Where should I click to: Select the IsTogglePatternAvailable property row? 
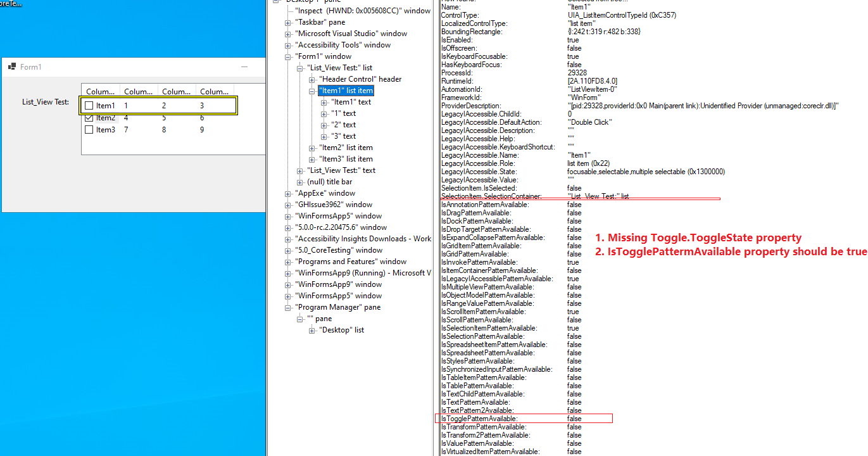click(481, 418)
